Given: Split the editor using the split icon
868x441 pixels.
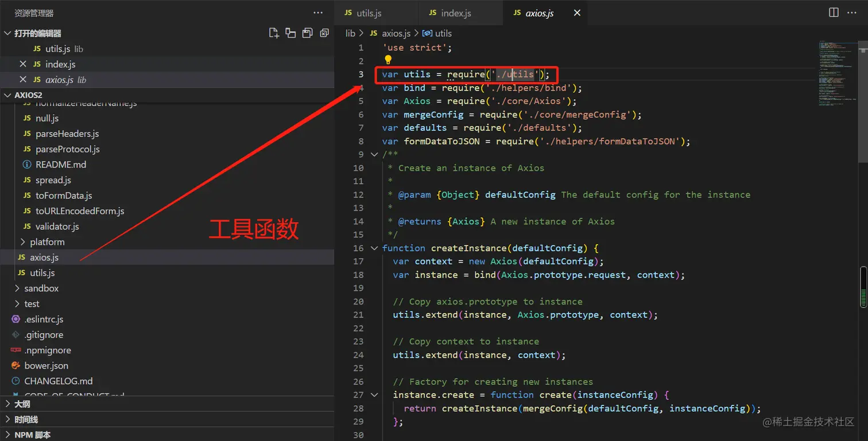Looking at the screenshot, I should click(x=833, y=12).
